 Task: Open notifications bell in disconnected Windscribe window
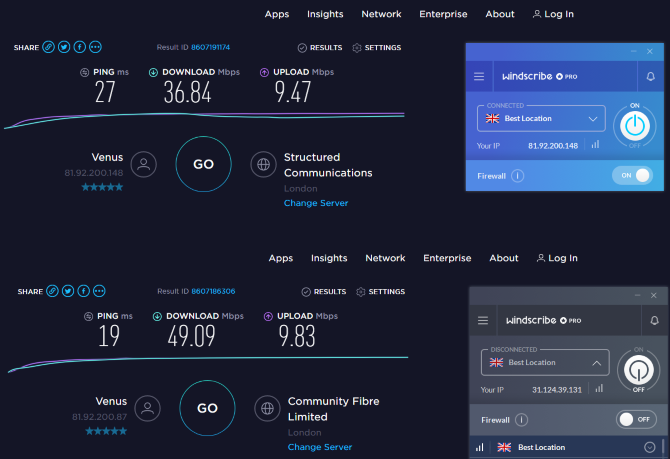pos(654,321)
